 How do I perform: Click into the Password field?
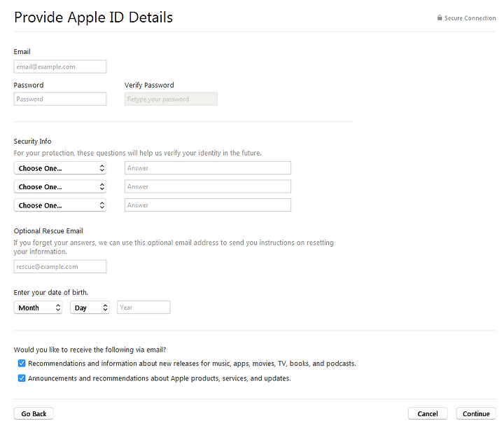click(x=60, y=99)
